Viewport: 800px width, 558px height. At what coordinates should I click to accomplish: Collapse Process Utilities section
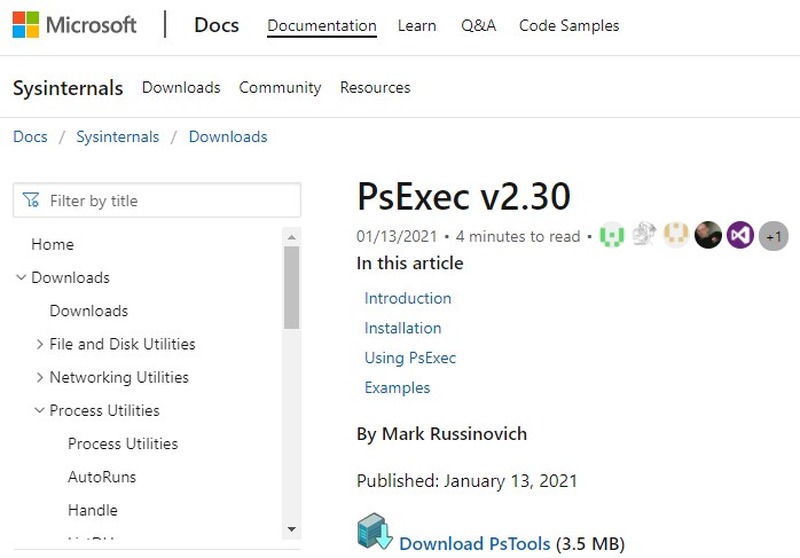(40, 410)
